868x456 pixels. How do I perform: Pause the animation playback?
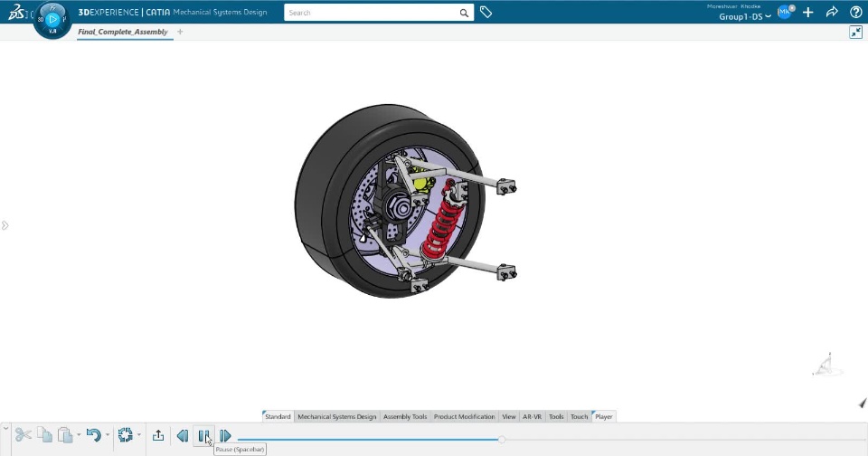[203, 436]
